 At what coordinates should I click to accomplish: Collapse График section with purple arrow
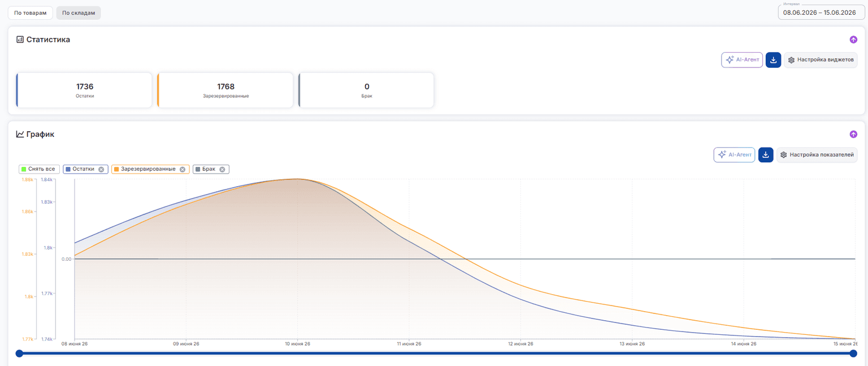pyautogui.click(x=853, y=135)
